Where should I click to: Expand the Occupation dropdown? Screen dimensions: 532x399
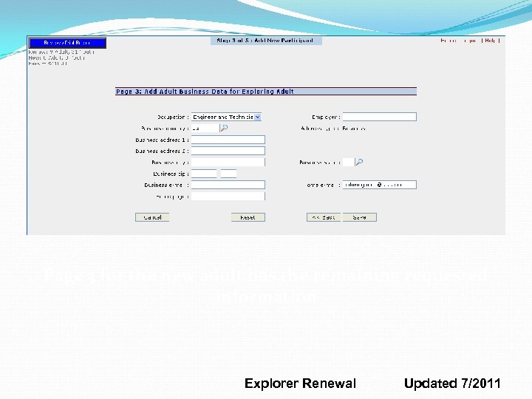pyautogui.click(x=258, y=117)
